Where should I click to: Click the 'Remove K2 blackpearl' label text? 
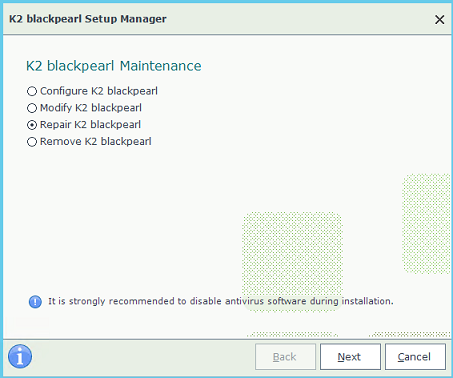pos(96,141)
